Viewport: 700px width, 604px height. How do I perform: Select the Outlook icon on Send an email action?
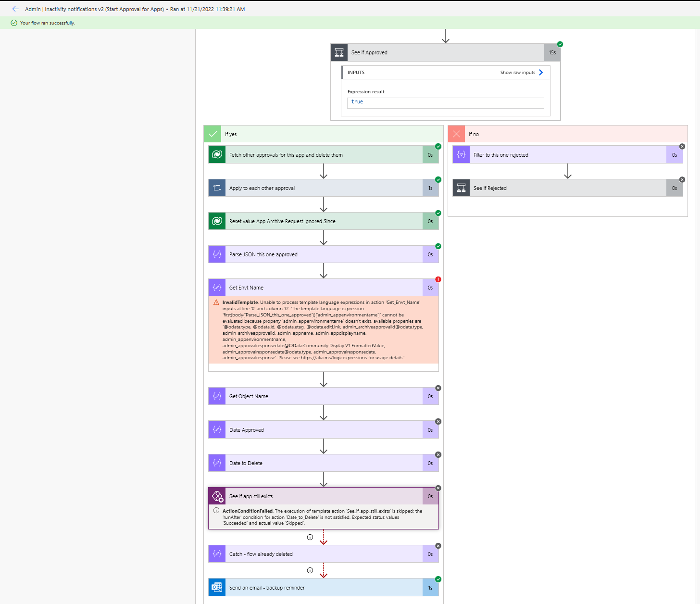(217, 587)
